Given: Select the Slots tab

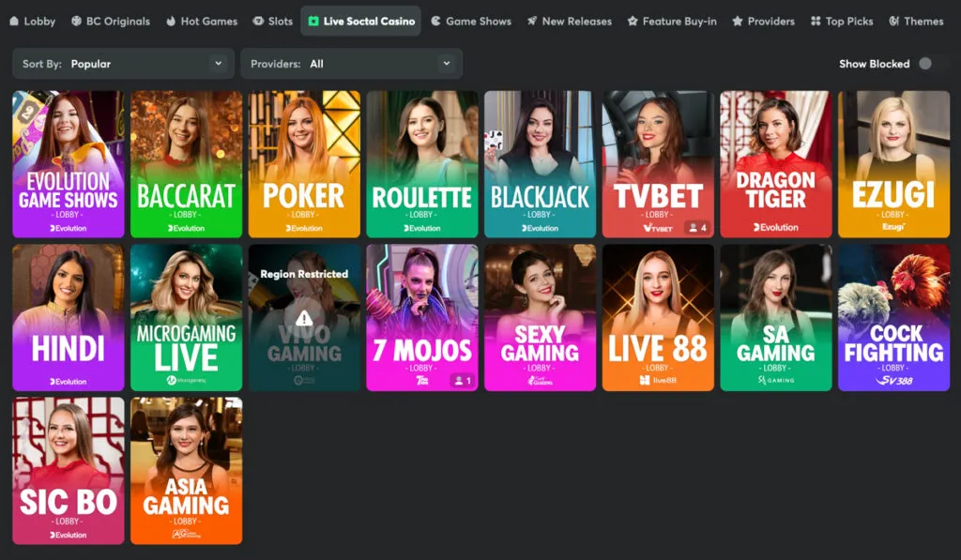Looking at the screenshot, I should [273, 21].
